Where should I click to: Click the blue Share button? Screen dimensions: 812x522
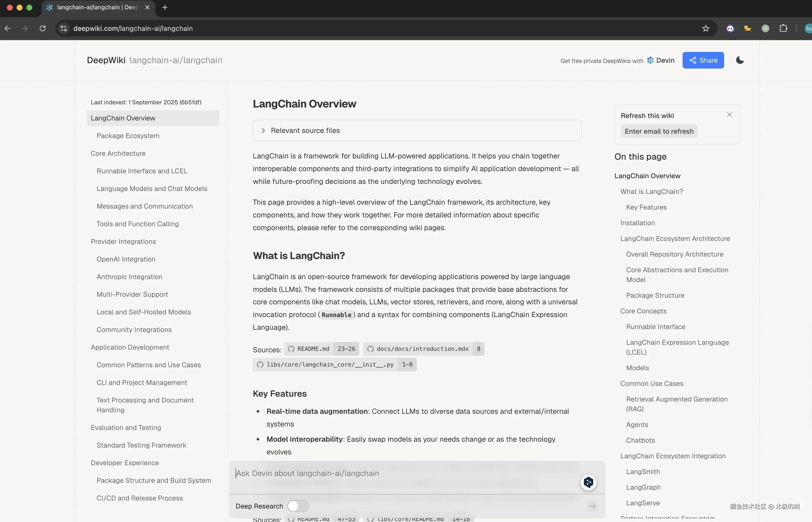(703, 60)
